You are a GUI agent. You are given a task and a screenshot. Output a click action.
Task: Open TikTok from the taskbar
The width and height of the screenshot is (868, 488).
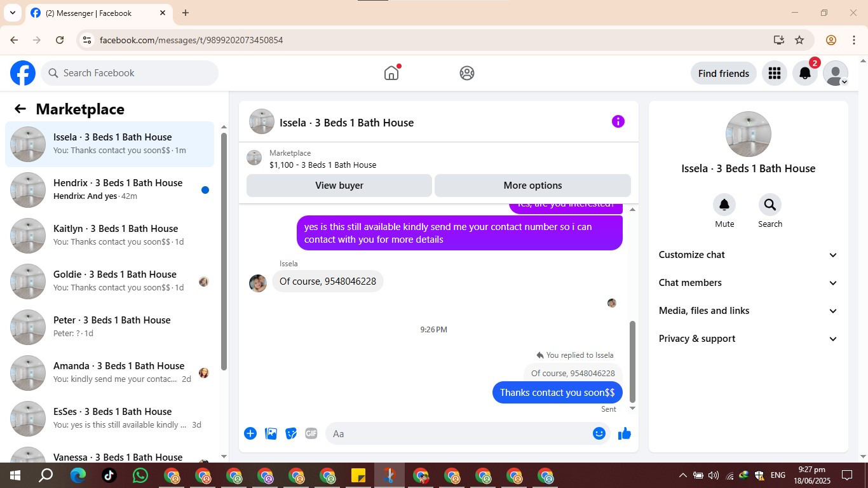(109, 475)
